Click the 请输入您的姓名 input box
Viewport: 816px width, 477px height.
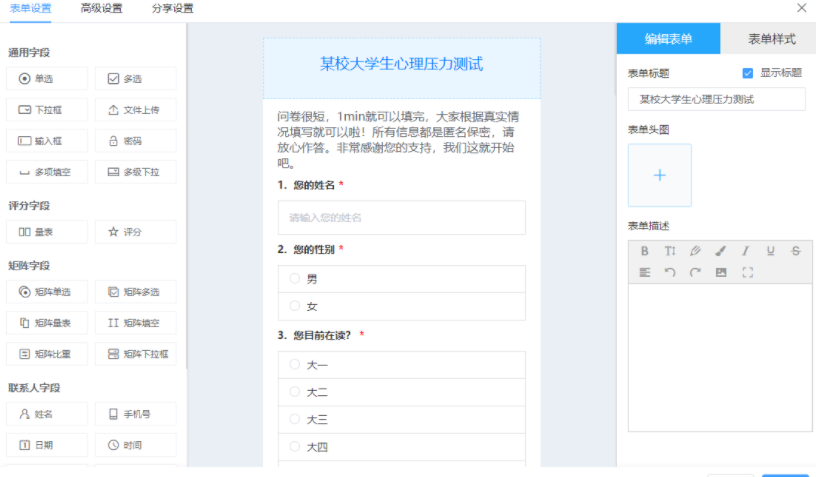pos(402,217)
